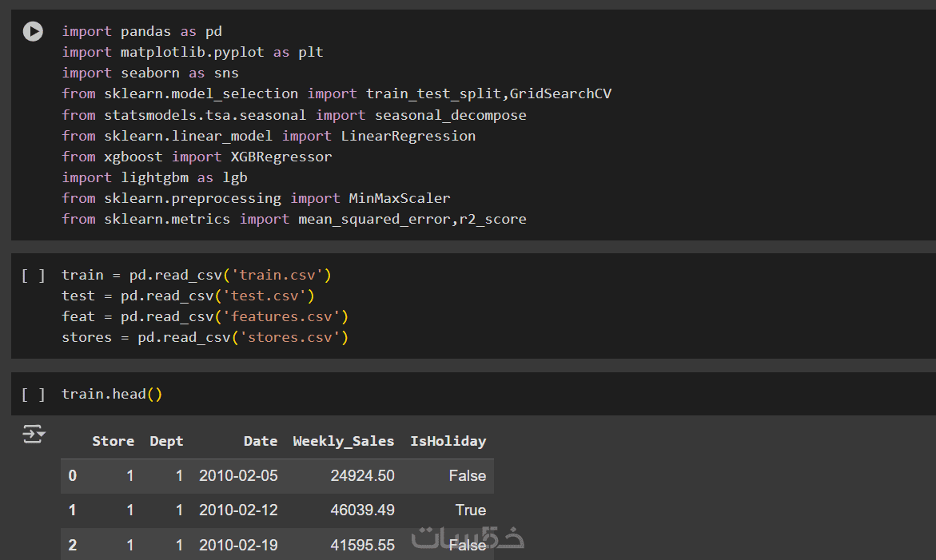
Task: Place cursor on 'import pandas as pd' line
Action: pyautogui.click(x=141, y=32)
